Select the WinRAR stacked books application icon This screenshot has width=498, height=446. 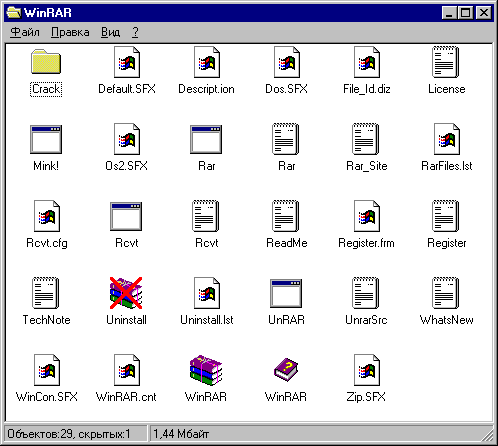206,370
